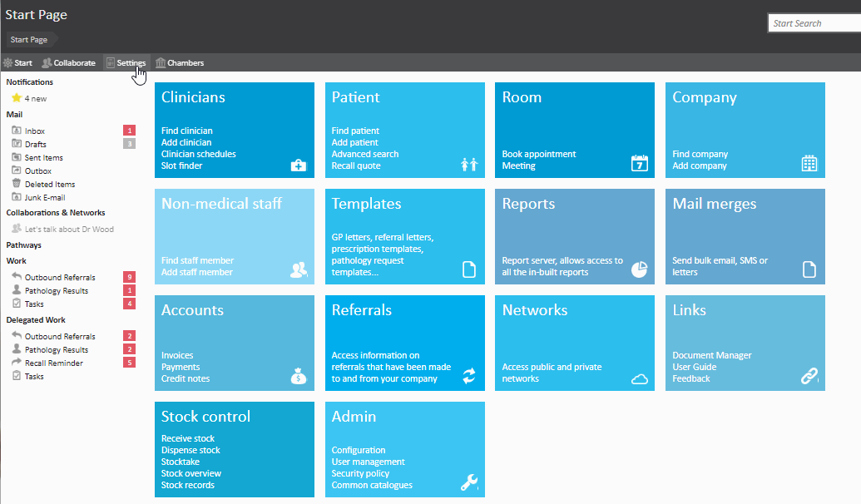The width and height of the screenshot is (861, 504).
Task: Open User management in Admin tile
Action: click(x=368, y=462)
